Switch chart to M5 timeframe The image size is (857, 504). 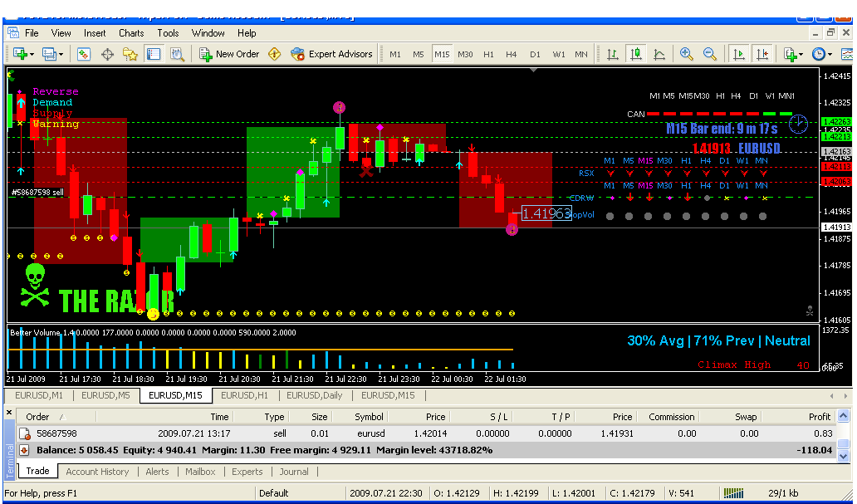click(418, 54)
